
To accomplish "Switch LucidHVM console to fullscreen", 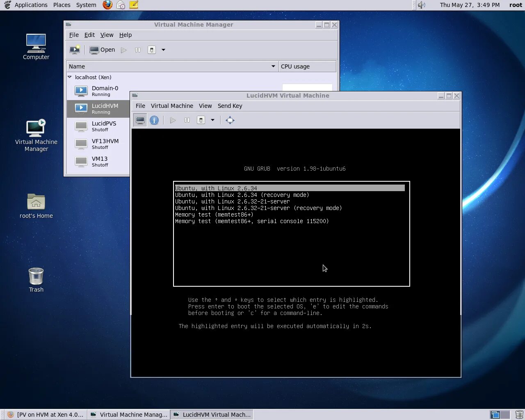I will pyautogui.click(x=230, y=120).
